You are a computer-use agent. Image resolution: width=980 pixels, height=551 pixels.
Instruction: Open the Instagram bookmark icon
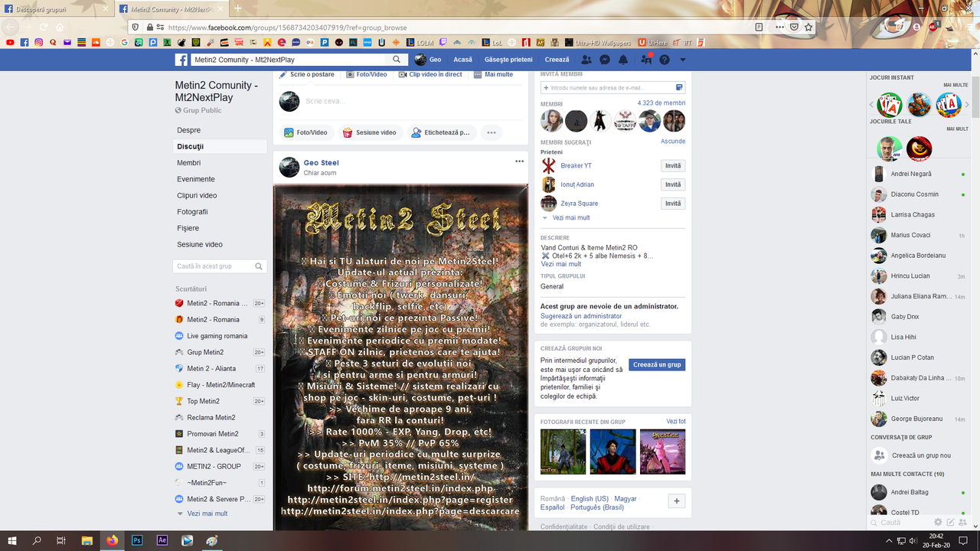(38, 42)
